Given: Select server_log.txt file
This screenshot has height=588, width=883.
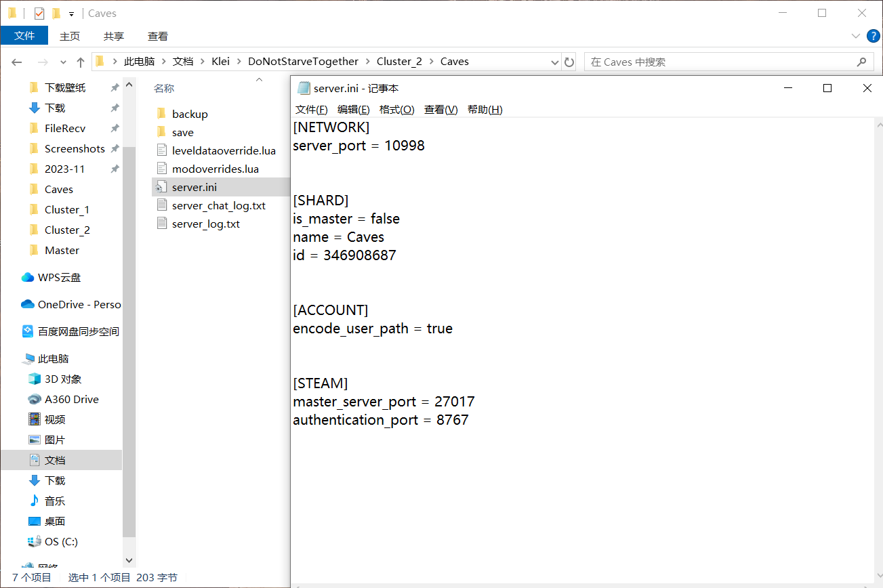Looking at the screenshot, I should (206, 224).
